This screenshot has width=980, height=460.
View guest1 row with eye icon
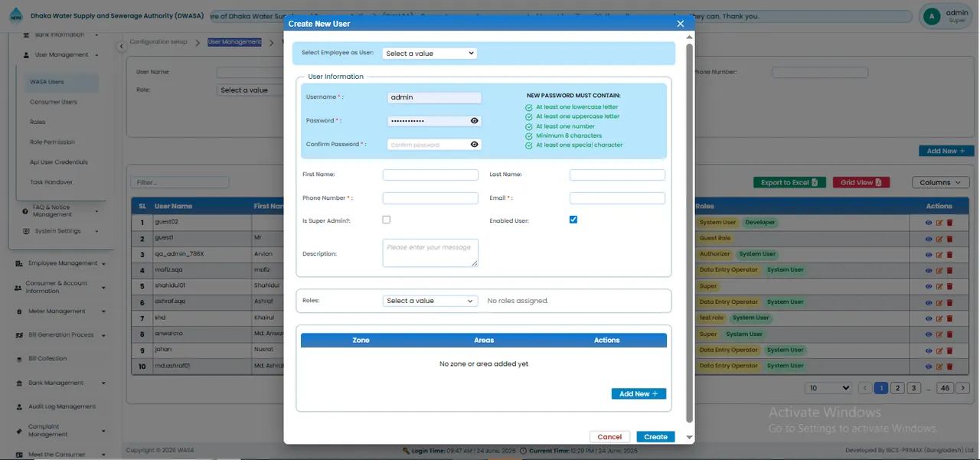pyautogui.click(x=929, y=238)
